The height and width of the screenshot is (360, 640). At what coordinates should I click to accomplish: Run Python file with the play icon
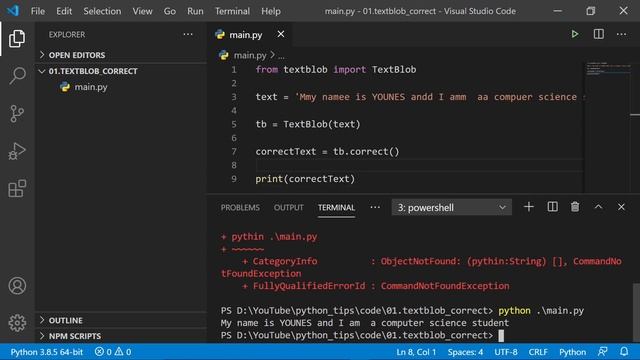pos(575,34)
